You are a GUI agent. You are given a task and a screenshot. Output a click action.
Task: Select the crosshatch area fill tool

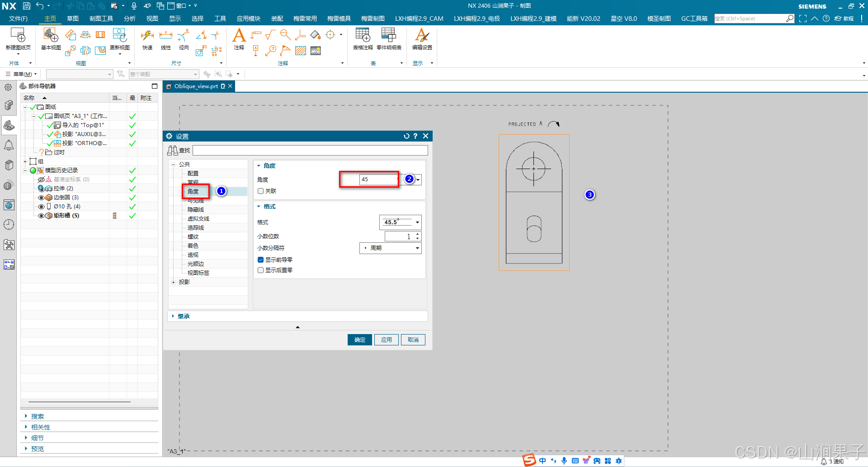tap(301, 51)
